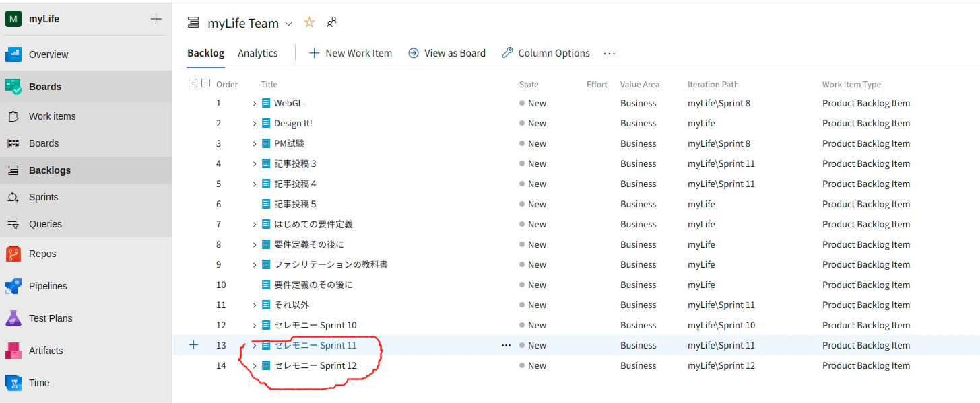Click the backlog item icon of 記事投稿５
The image size is (980, 403).
point(266,205)
